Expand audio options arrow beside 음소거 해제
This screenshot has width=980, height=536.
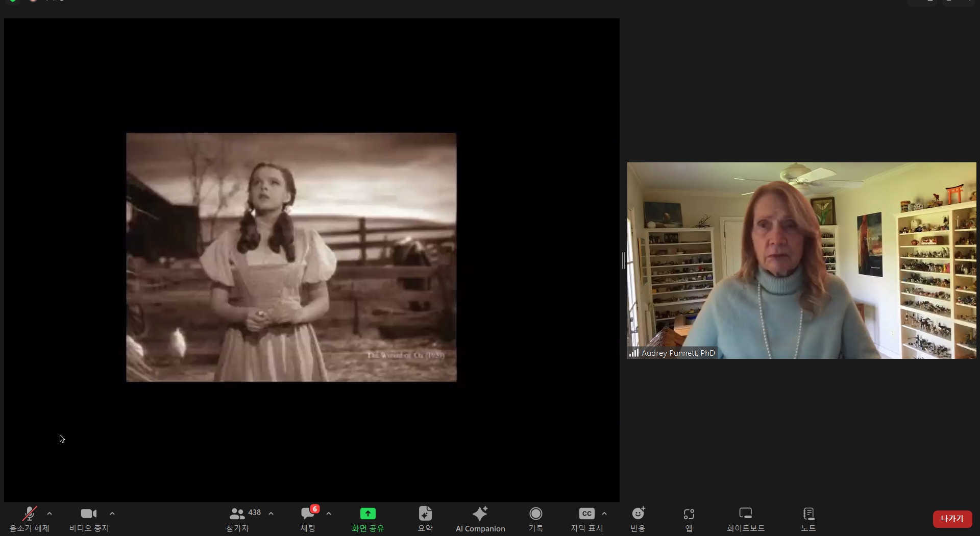click(x=50, y=514)
